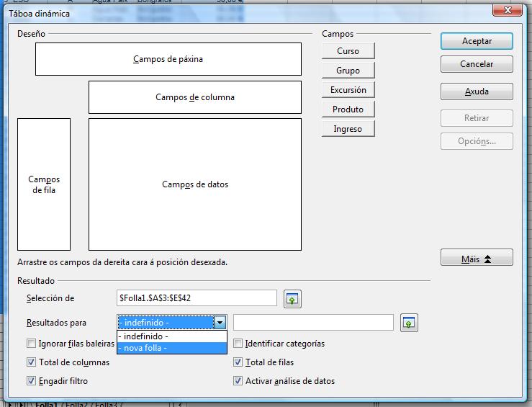Select the Curso field button

348,51
